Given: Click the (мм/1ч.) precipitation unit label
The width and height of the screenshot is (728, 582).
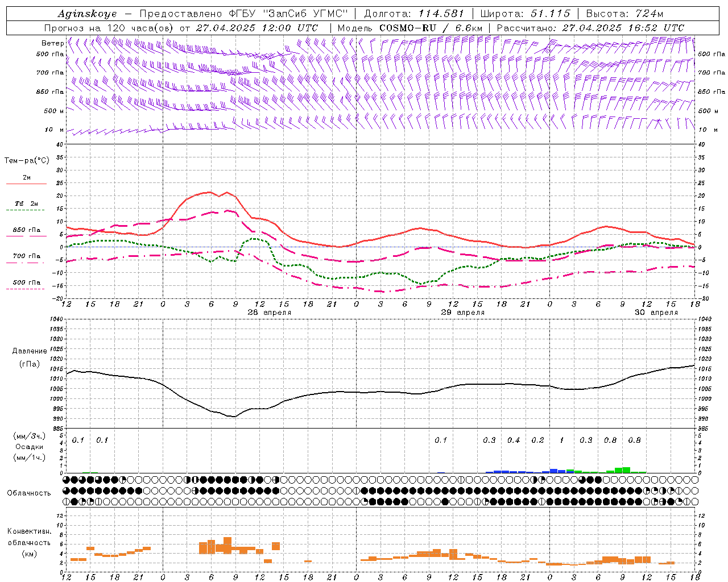Looking at the screenshot, I should point(30,458).
